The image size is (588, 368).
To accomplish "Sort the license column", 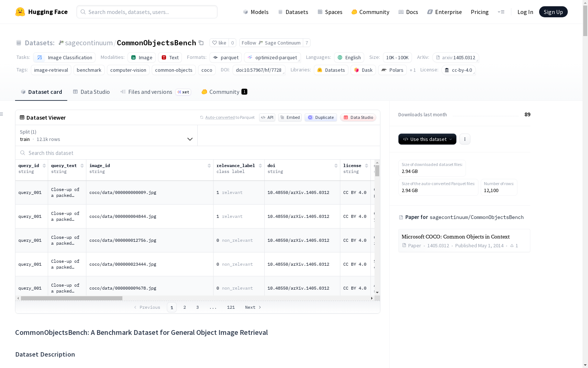I will pos(366,166).
